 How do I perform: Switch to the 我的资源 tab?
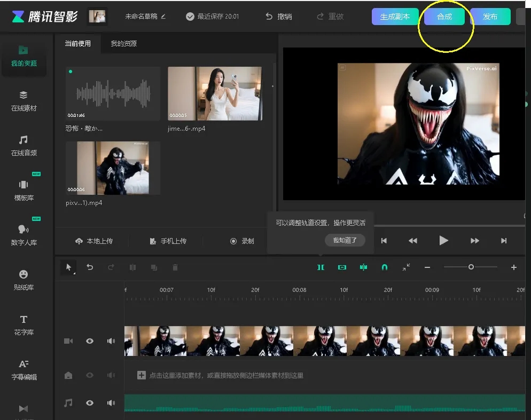tap(123, 43)
